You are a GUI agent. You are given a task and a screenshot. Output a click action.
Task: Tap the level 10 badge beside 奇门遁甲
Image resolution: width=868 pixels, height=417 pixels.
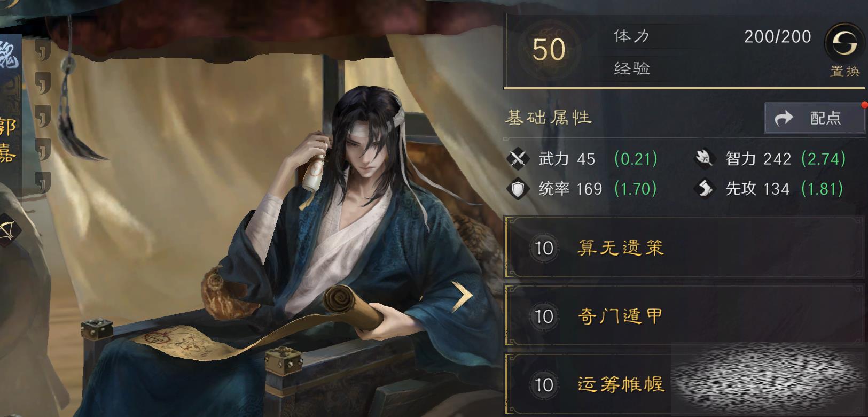pos(544,316)
